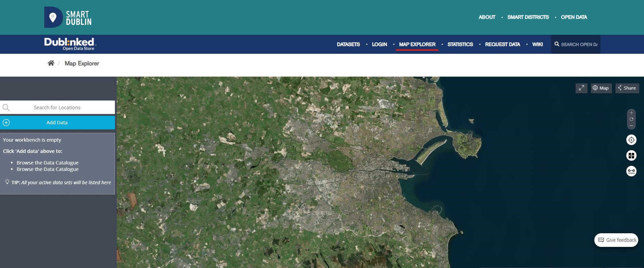Reset the map view

click(x=631, y=119)
